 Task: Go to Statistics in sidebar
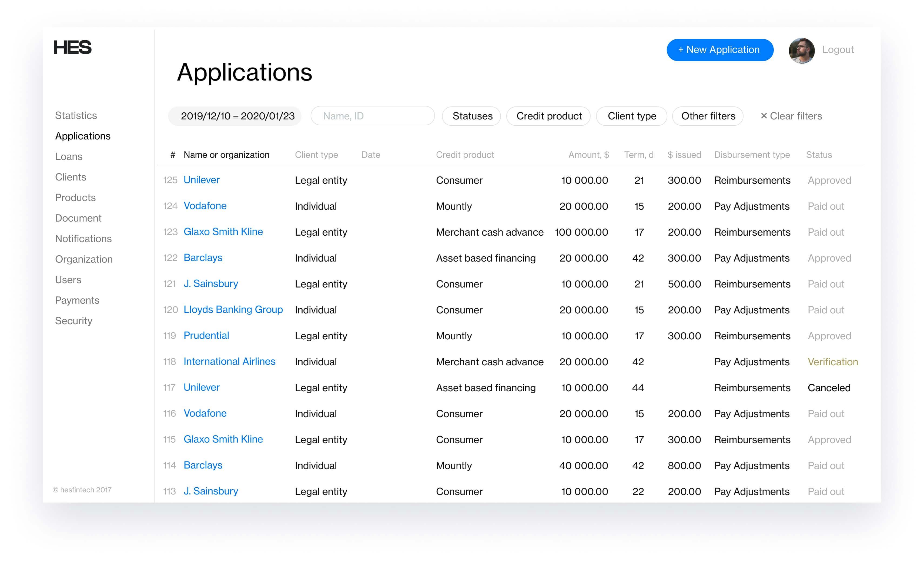click(76, 115)
